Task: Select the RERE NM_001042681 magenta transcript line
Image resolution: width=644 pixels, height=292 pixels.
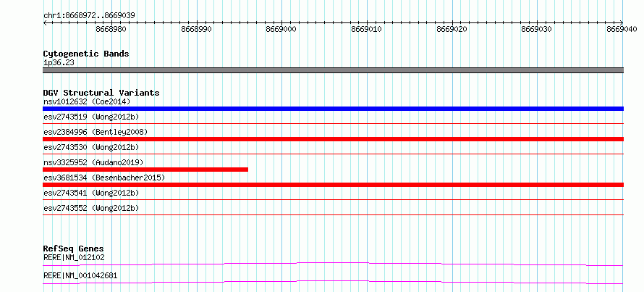Action: click(x=333, y=282)
